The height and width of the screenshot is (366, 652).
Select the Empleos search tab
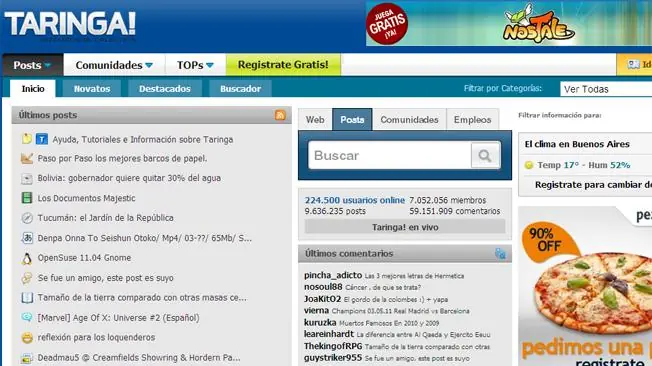pos(472,120)
